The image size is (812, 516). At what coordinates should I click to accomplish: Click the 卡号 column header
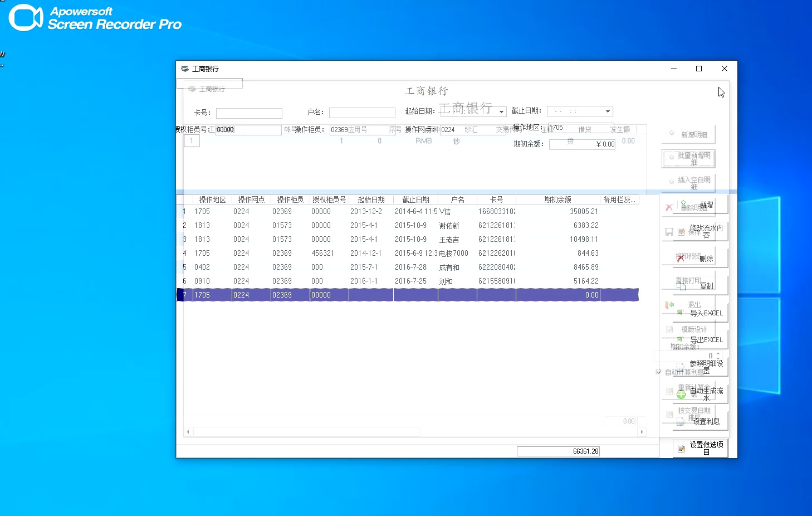(497, 199)
